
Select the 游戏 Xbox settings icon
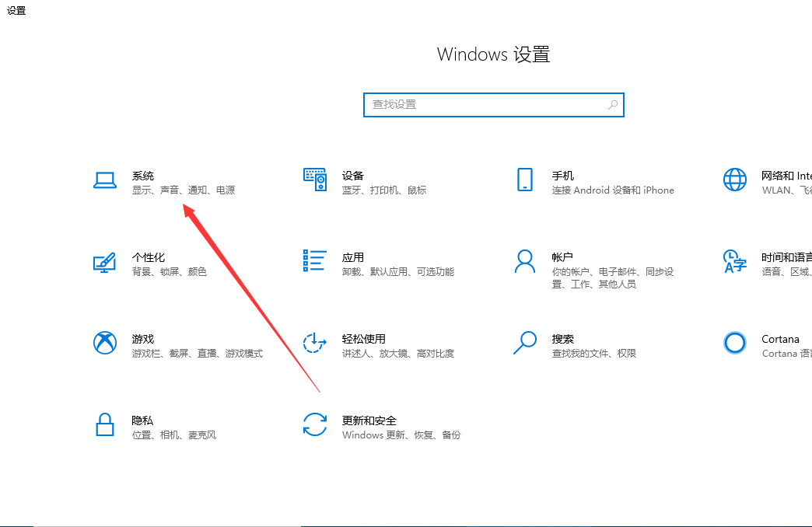point(105,344)
